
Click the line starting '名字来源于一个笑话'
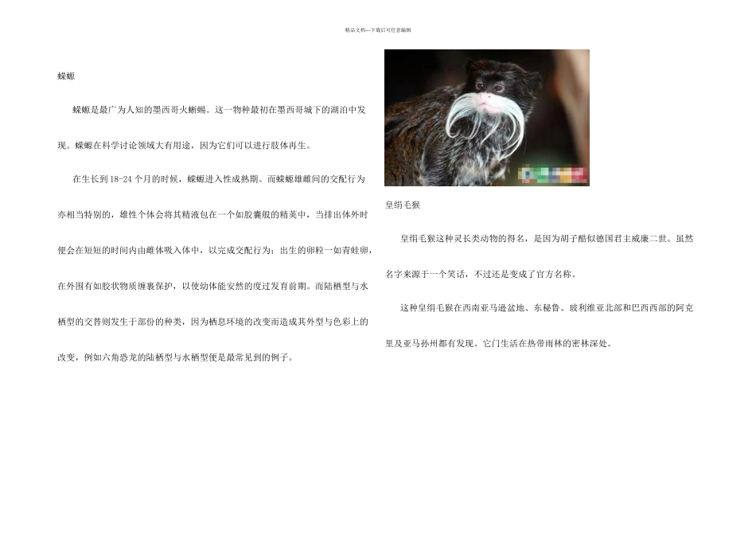(x=481, y=274)
